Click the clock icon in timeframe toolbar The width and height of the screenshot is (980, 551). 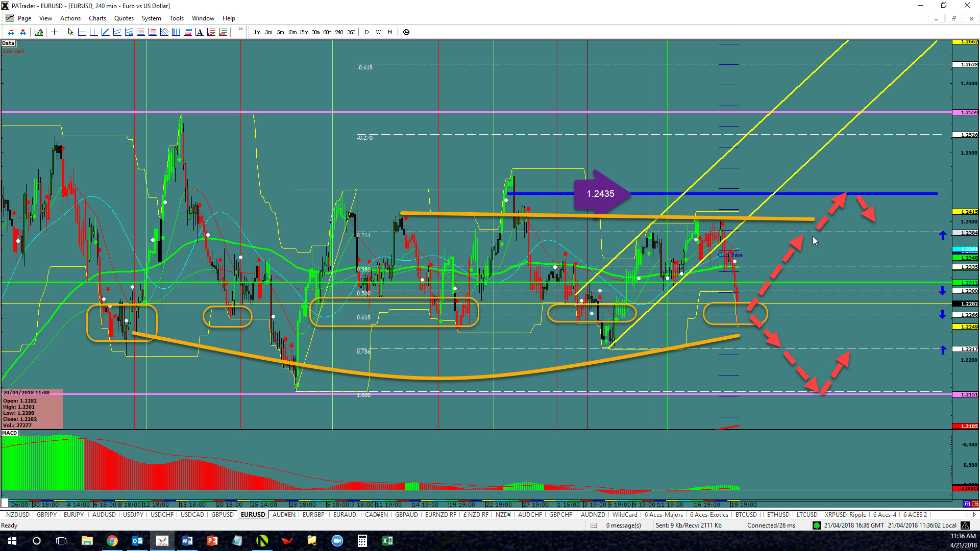(x=406, y=32)
